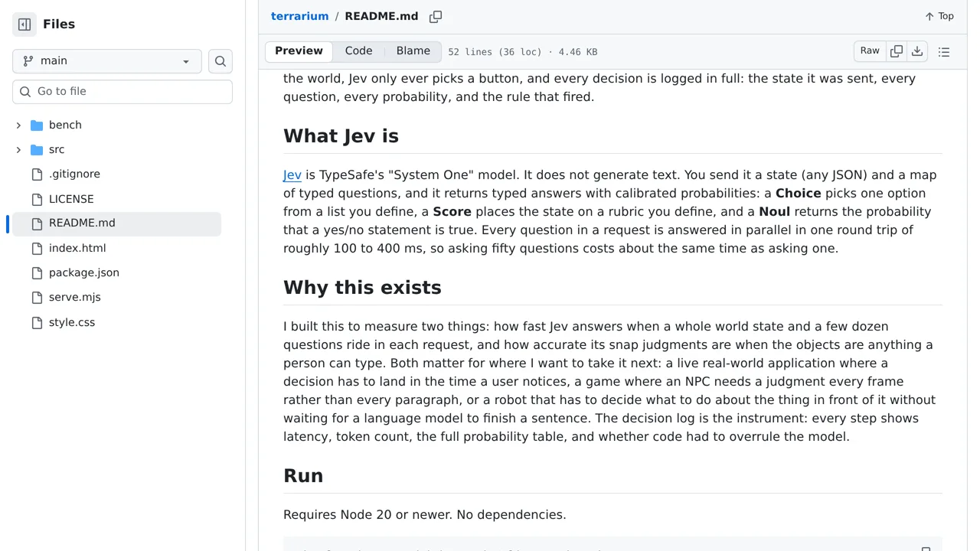The image size is (980, 551).
Task: Click the '52 lines (36 loc) · 4.46 KB' text
Action: pos(523,52)
